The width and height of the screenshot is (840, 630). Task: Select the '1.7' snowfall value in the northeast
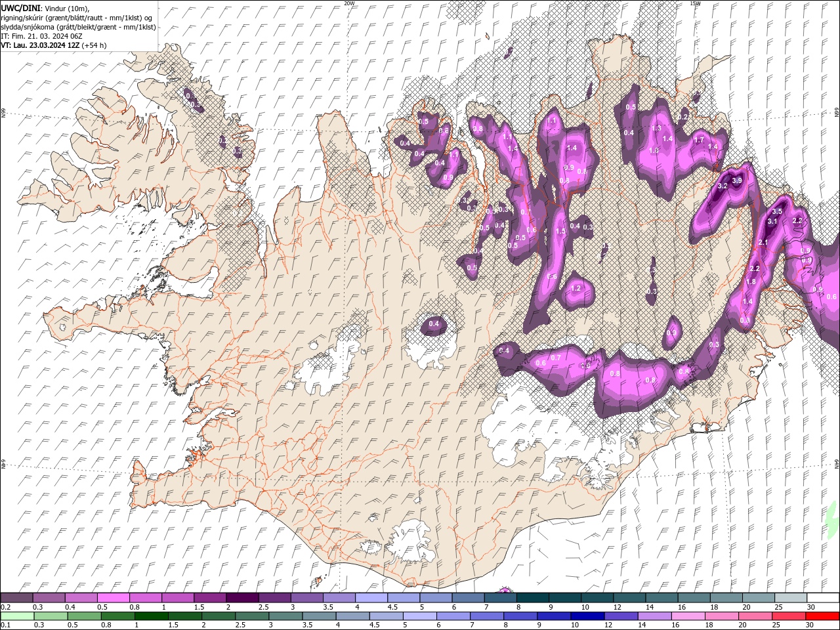tap(699, 140)
